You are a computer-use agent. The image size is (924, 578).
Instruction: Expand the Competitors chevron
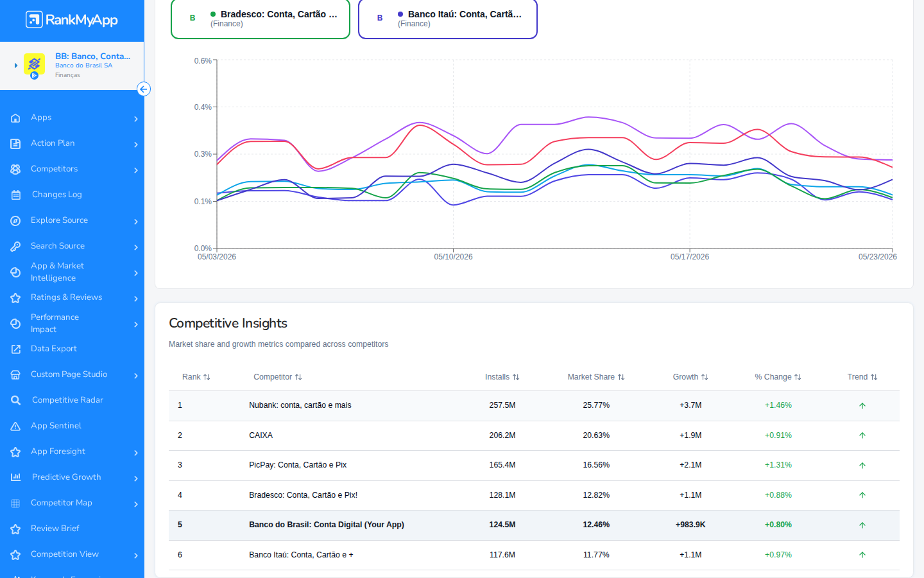click(x=136, y=170)
